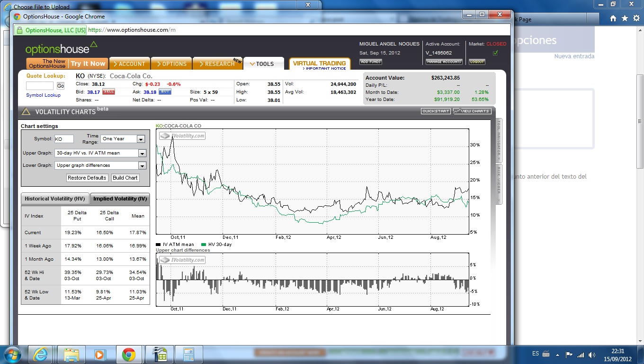644x364 pixels.
Task: Click the Quote Lookup input field
Action: tap(40, 86)
